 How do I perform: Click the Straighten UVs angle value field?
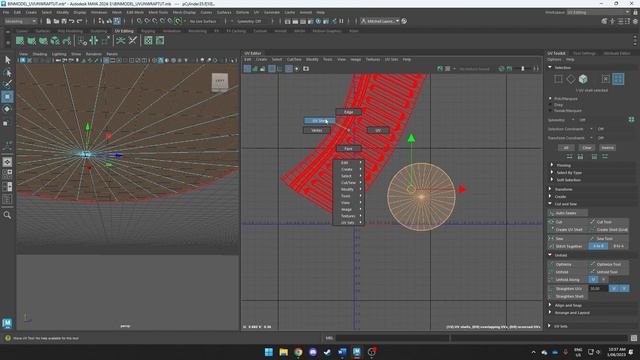598,289
